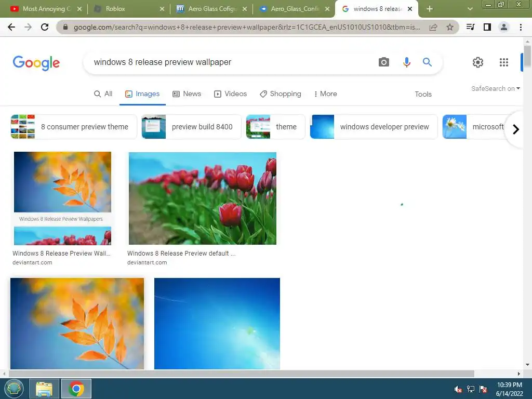Screen dimensions: 532x399
Task: Select '8 consumer preview theme' chip
Action: (x=74, y=127)
